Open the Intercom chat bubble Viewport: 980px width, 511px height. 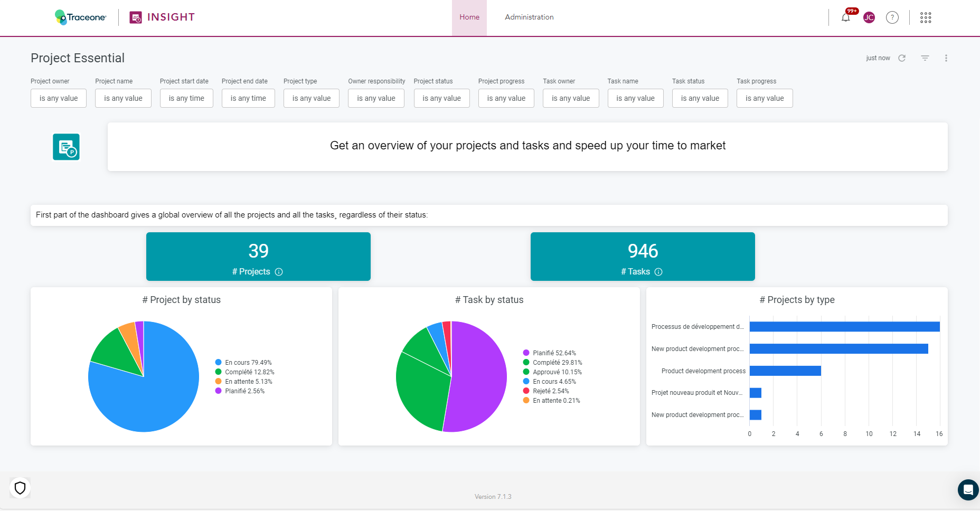point(967,489)
